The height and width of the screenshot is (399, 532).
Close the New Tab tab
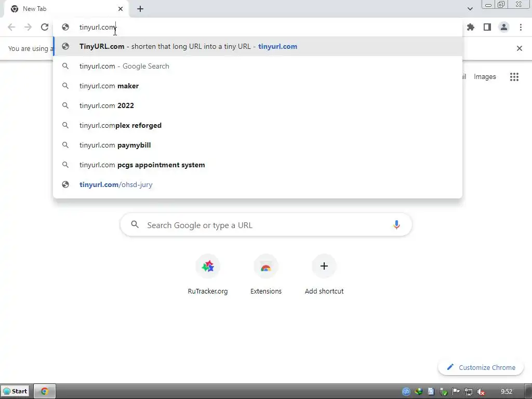tap(121, 9)
